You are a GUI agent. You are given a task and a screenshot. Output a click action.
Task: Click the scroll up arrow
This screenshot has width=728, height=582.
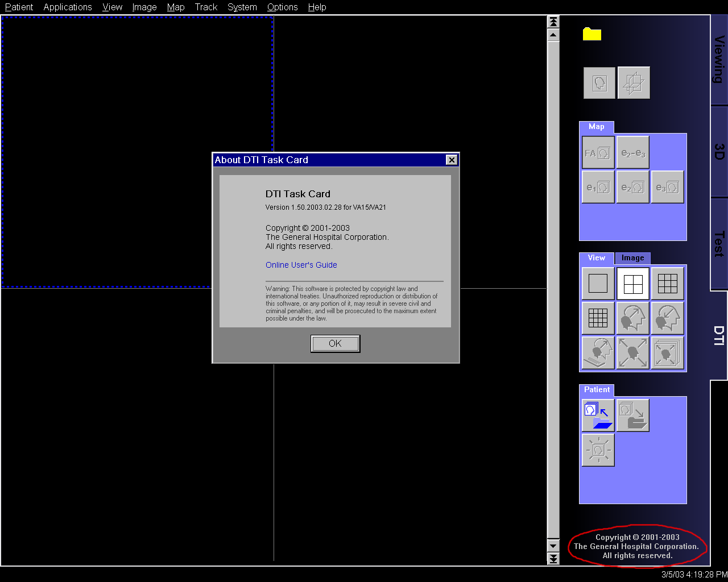tap(553, 35)
